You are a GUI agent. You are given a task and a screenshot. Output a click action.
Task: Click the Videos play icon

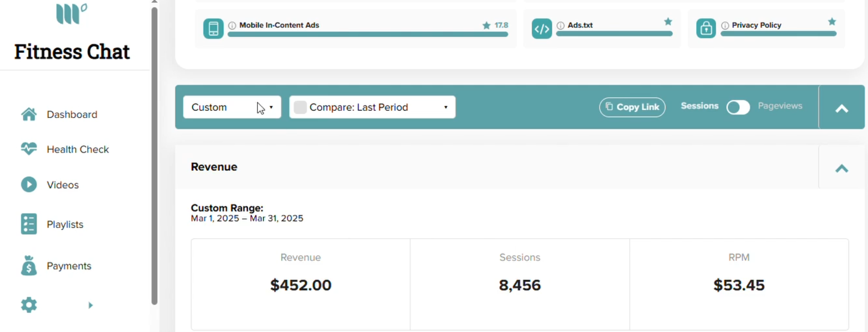click(x=29, y=184)
